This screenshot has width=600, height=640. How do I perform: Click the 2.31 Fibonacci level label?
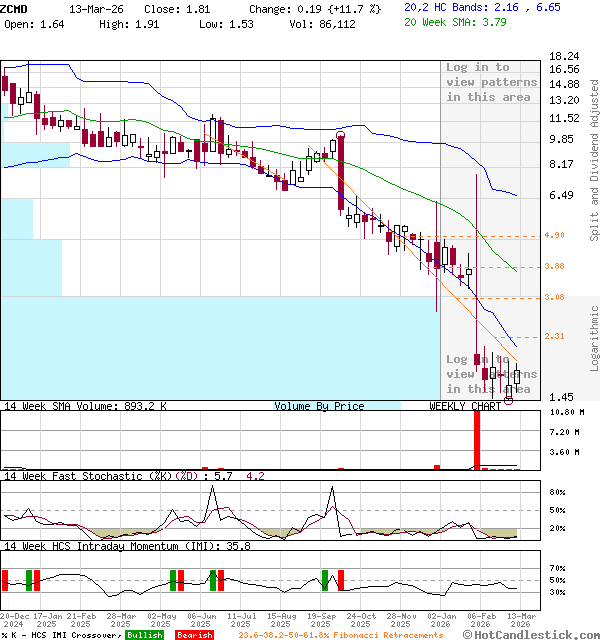tap(555, 336)
